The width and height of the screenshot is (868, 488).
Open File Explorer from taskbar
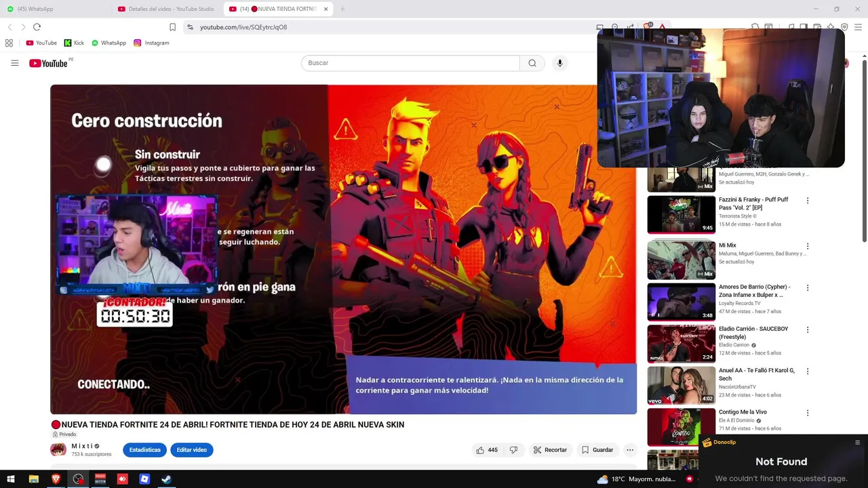(x=33, y=479)
